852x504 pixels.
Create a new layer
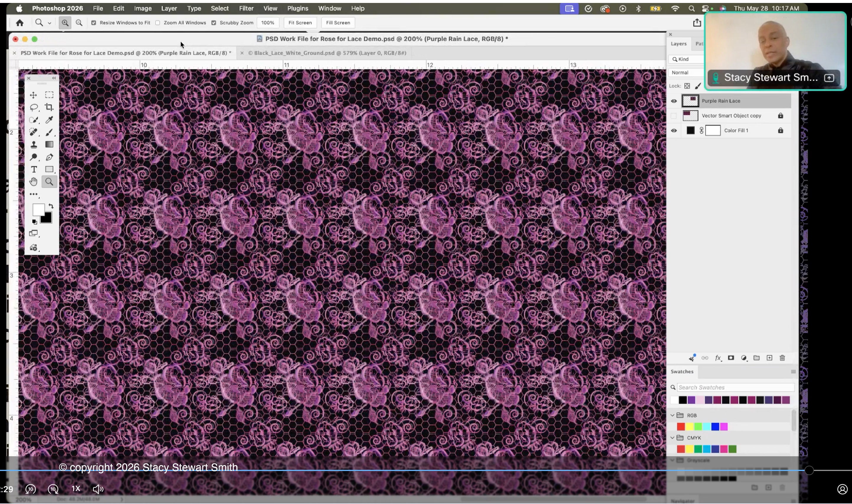tap(769, 358)
